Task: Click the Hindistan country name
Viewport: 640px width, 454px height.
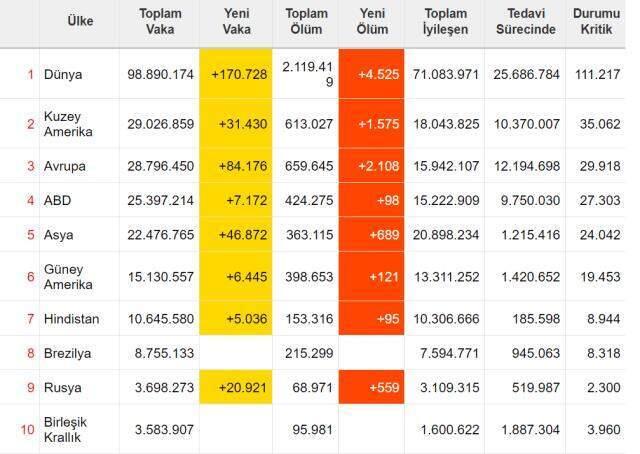Action: tap(71, 318)
